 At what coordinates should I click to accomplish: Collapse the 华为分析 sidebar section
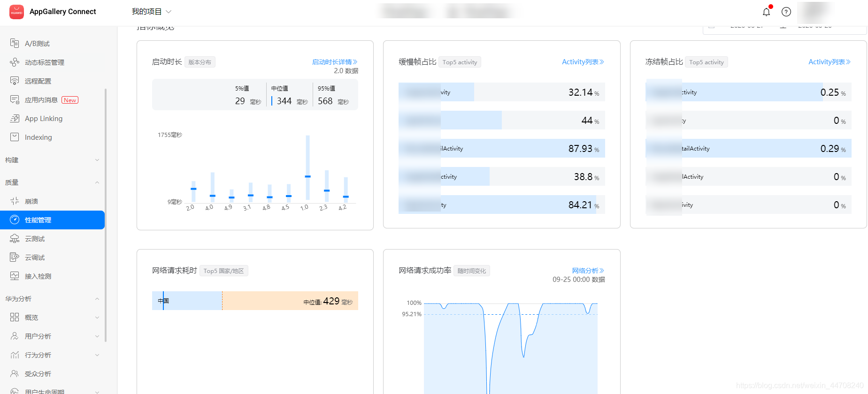coord(97,299)
